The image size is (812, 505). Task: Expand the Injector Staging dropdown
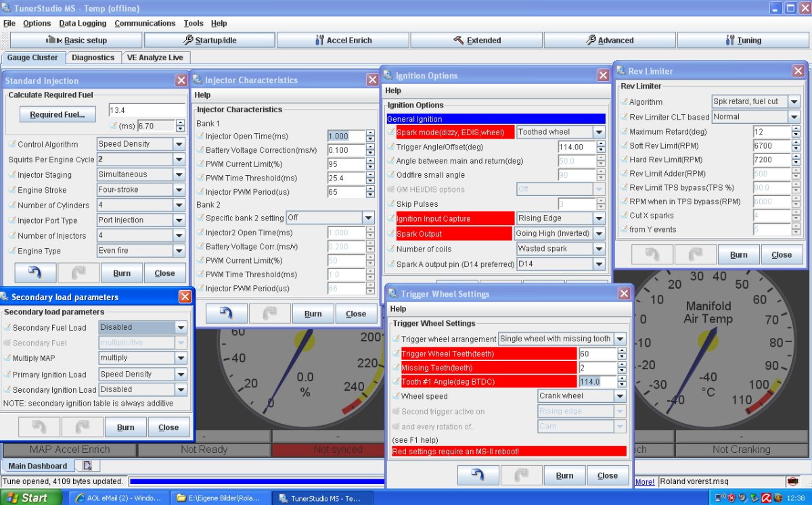pyautogui.click(x=179, y=174)
